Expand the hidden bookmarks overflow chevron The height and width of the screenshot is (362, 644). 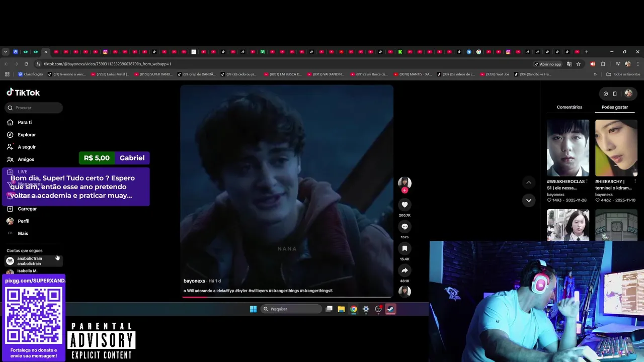[595, 74]
